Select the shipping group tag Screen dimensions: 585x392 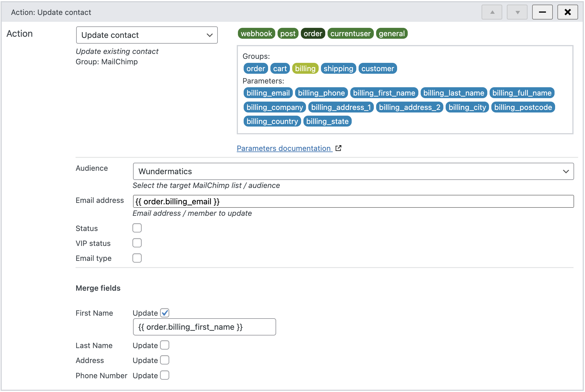(338, 68)
